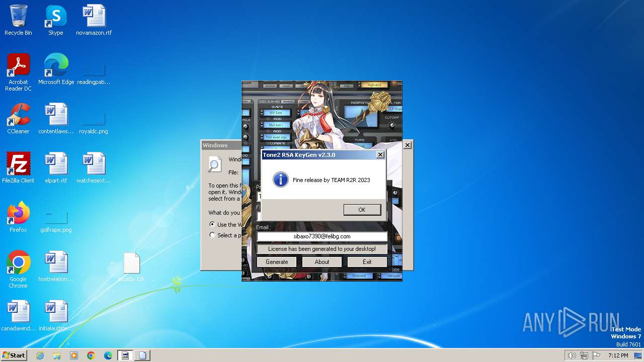Viewport: 644px width, 362px height.
Task: Select the elpart.rtf desktop file
Action: pyautogui.click(x=56, y=168)
